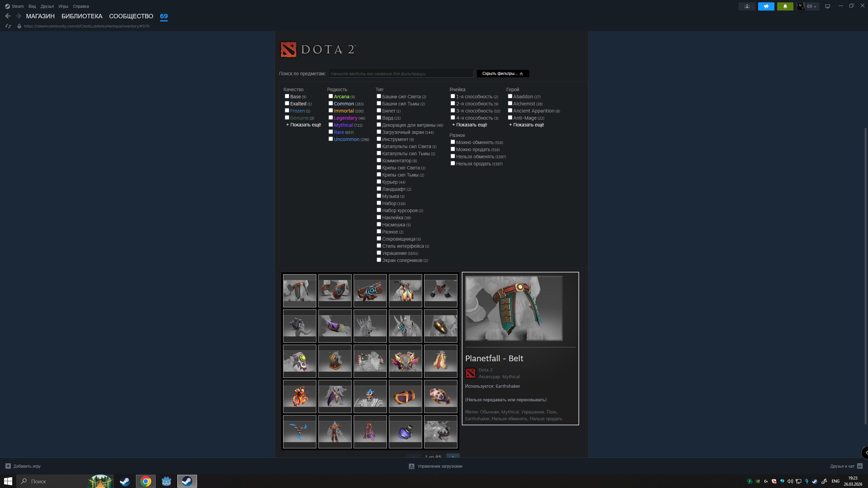Open Google Chrome from the taskbar

coord(146,481)
